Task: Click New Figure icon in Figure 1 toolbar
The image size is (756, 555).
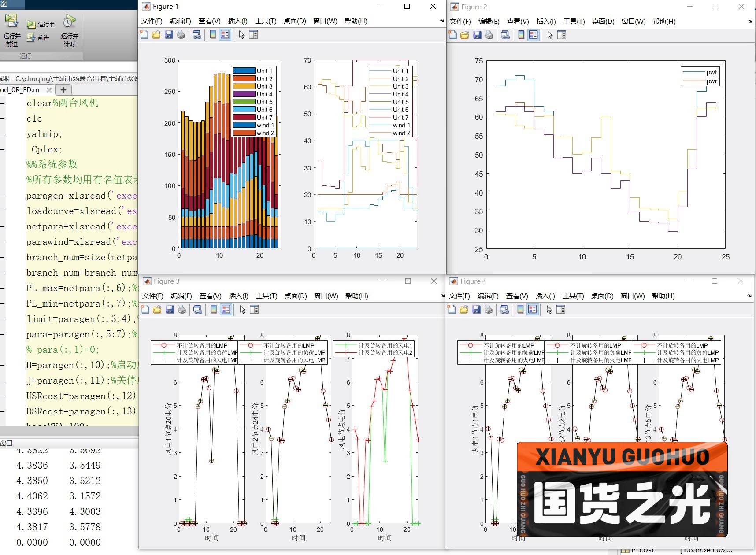Action: coord(144,34)
